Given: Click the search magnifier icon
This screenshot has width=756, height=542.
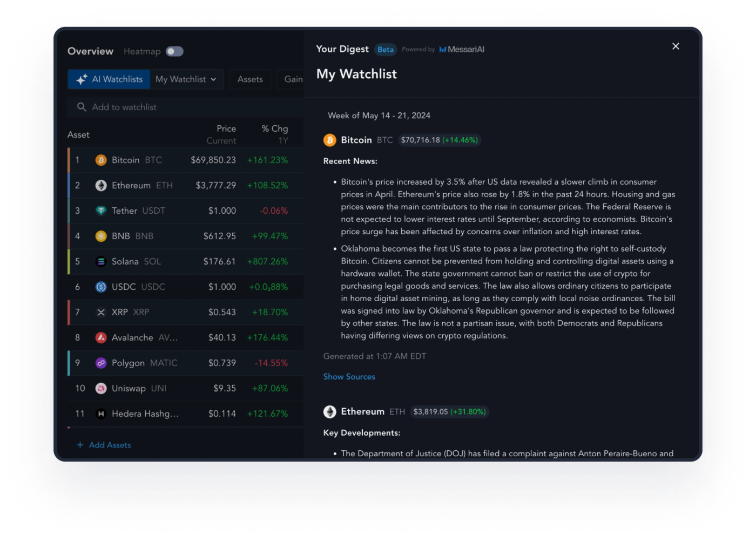Looking at the screenshot, I should 82,107.
